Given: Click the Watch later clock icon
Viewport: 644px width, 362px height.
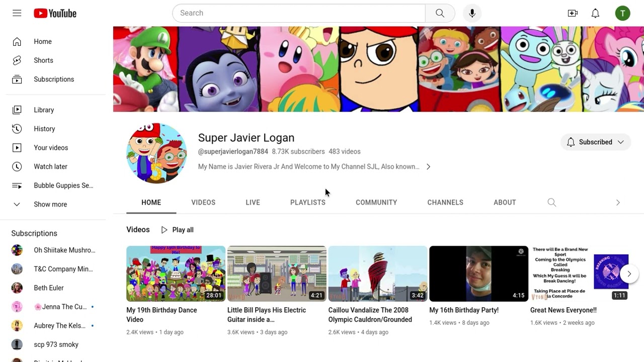Looking at the screenshot, I should (17, 166).
